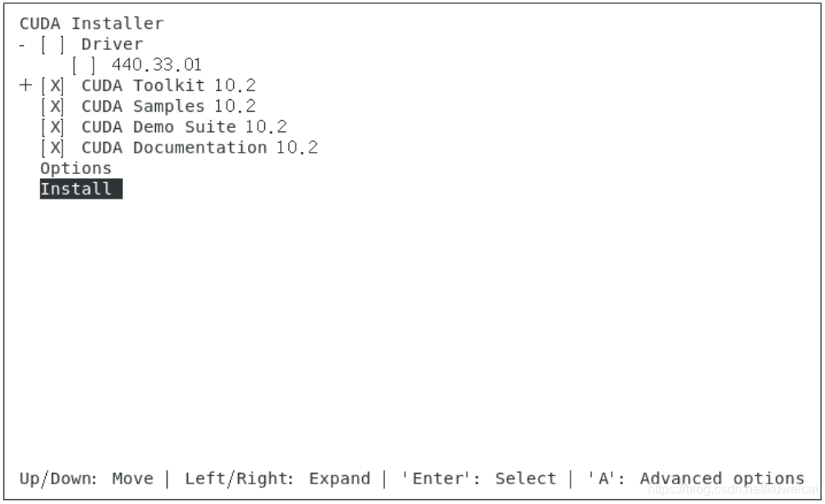Uncheck CUDA Toolkit 10.2

coord(53,85)
